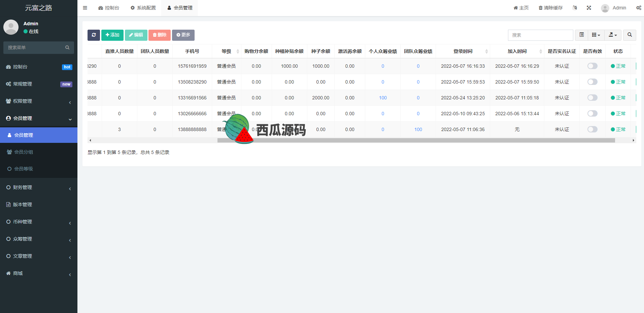
Task: Select the 会员管理 tab
Action: tap(180, 8)
